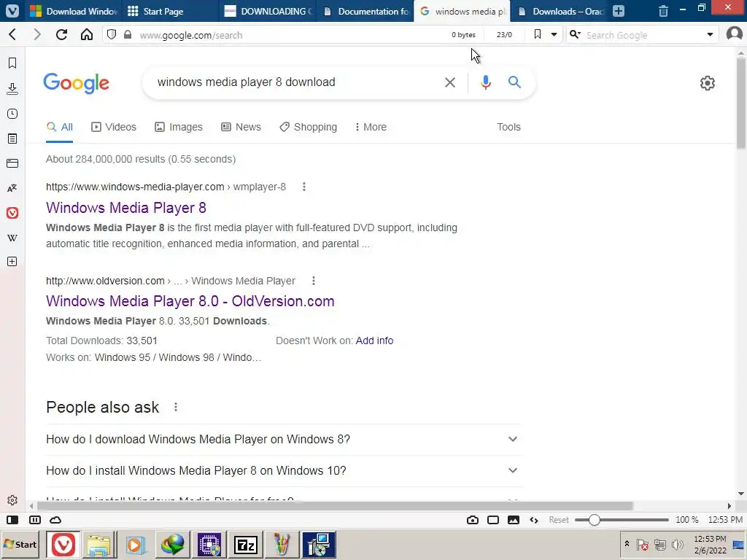This screenshot has width=747, height=560.
Task: Open Vivaldi settings gear in sidebar
Action: click(12, 500)
